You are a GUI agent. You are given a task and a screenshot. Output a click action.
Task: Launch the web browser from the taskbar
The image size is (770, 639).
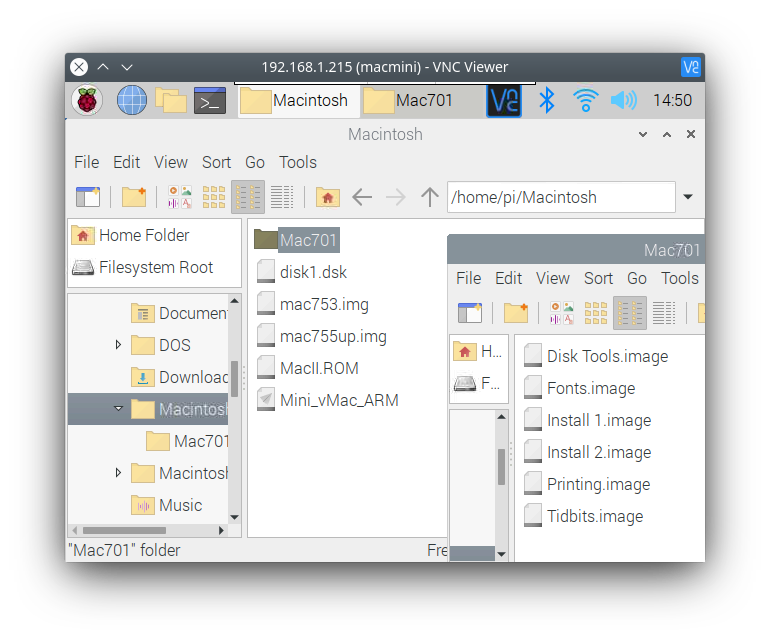(x=132, y=100)
